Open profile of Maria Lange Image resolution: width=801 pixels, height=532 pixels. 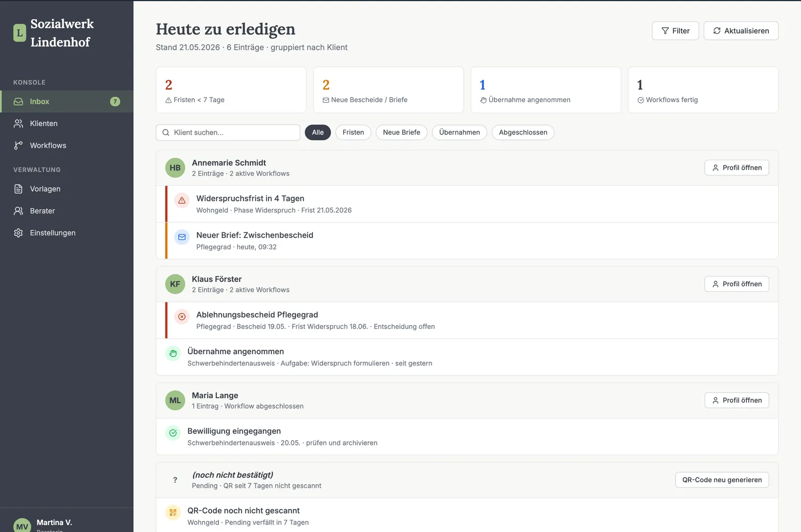[737, 401]
